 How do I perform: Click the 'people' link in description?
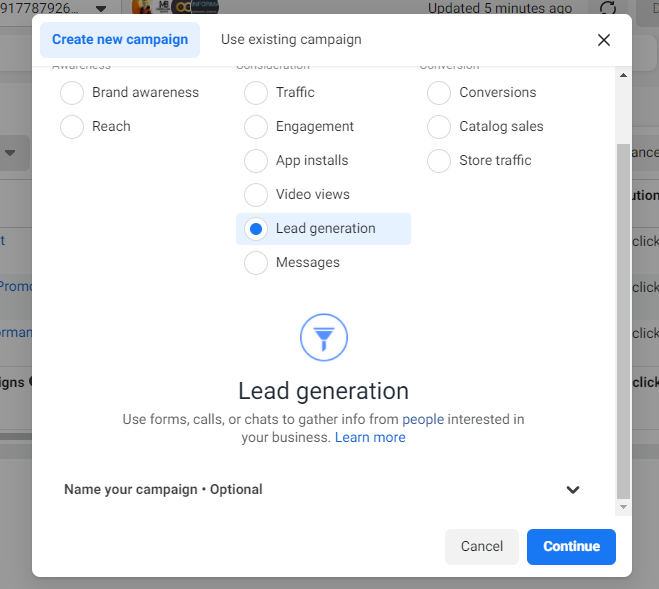coord(423,419)
